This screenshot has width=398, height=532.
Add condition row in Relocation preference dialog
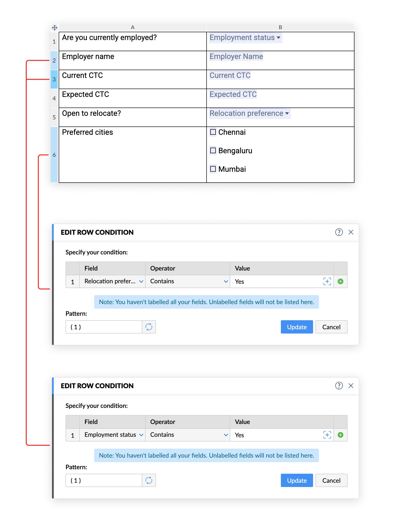(340, 281)
